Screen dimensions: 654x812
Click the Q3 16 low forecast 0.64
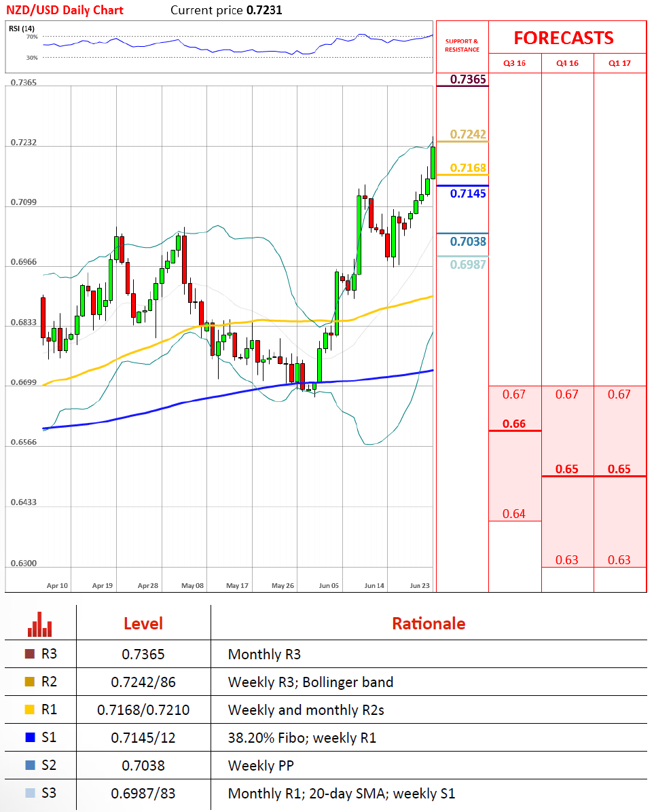tap(514, 514)
